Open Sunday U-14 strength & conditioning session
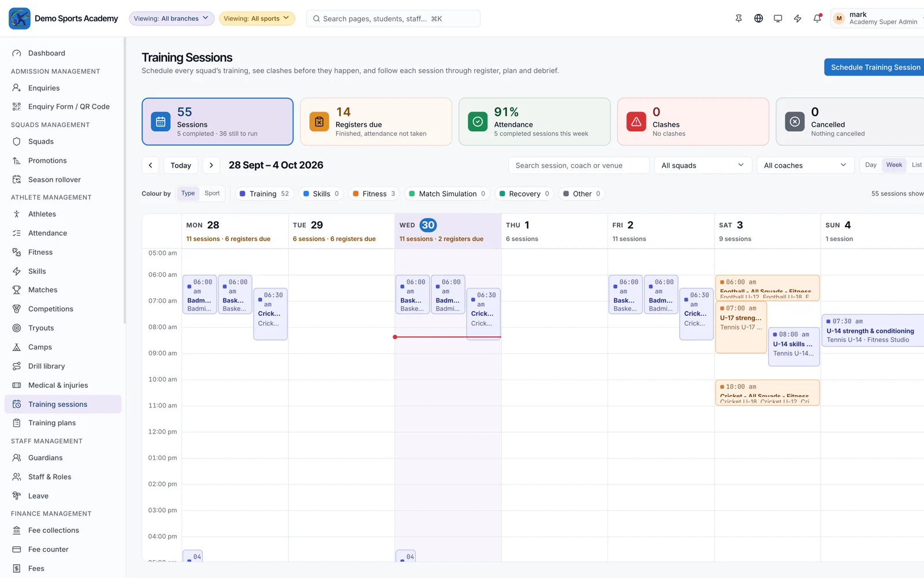This screenshot has width=924, height=578. point(873,331)
